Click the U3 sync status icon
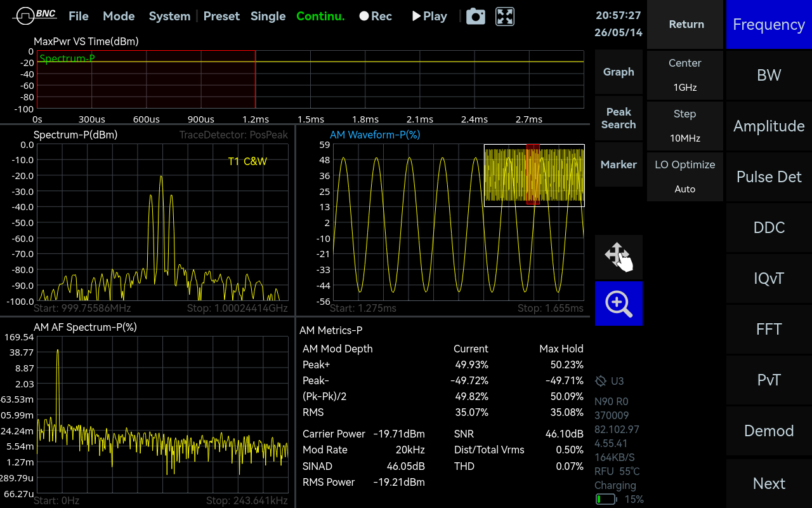The image size is (812, 508). coord(610,381)
